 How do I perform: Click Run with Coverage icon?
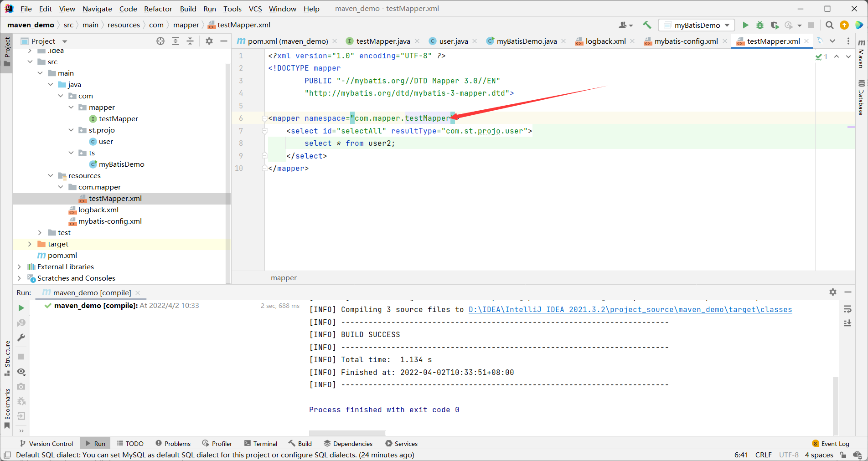(x=775, y=25)
